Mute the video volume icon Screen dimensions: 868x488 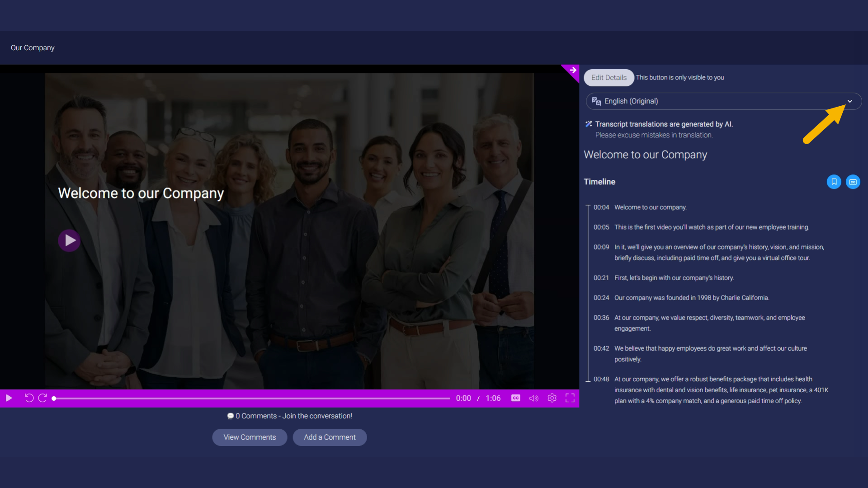tap(534, 398)
